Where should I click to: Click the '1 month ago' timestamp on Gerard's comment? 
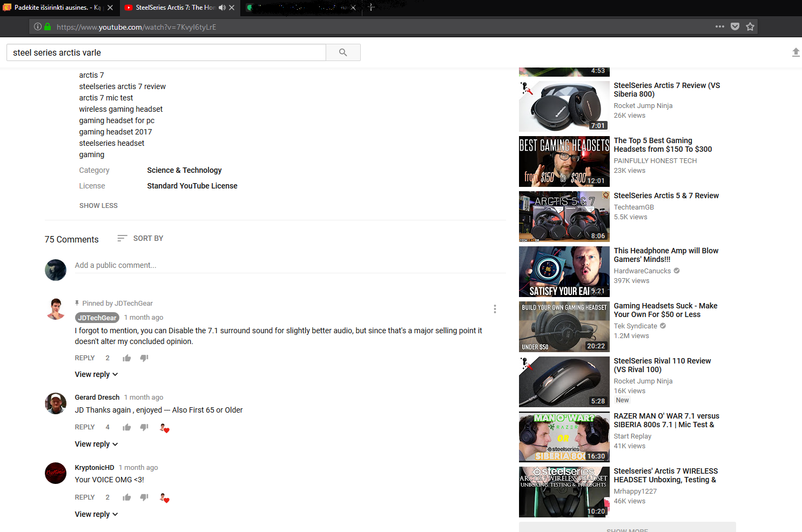click(x=144, y=397)
